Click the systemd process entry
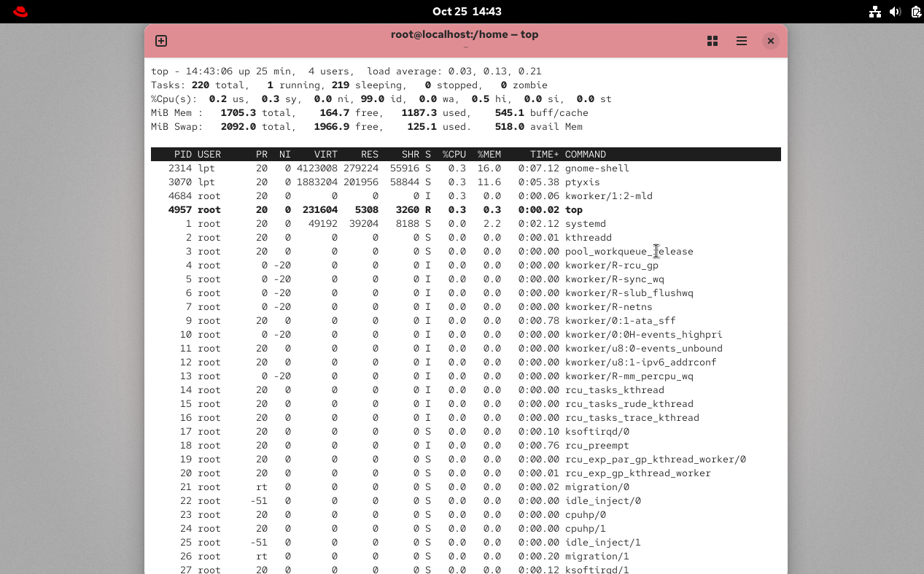Screen dimensions: 924x574 (x=585, y=224)
